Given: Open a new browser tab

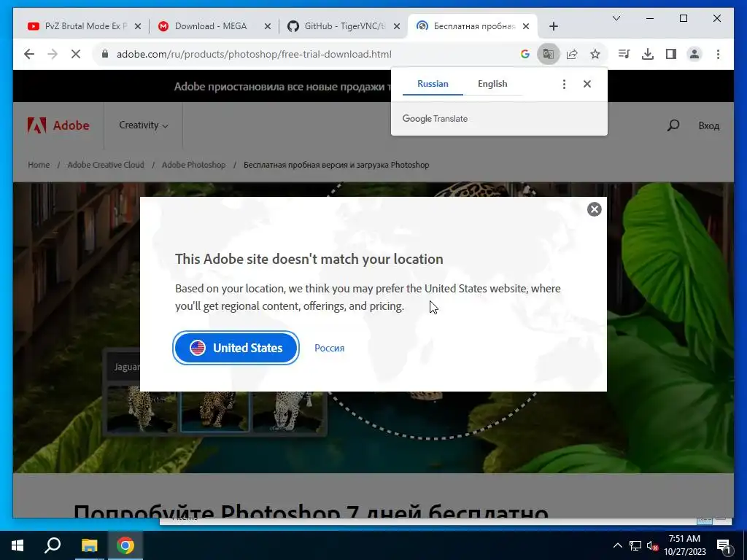Looking at the screenshot, I should click(x=553, y=26).
